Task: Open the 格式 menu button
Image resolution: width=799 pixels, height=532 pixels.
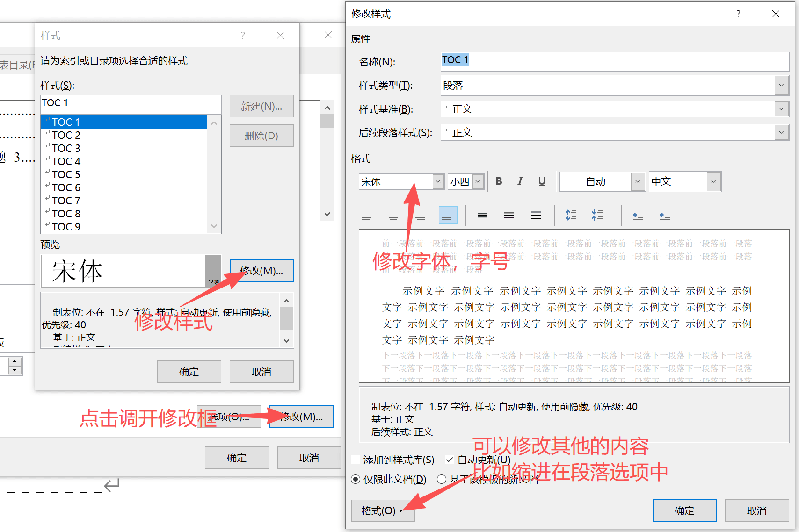Action: tap(382, 511)
